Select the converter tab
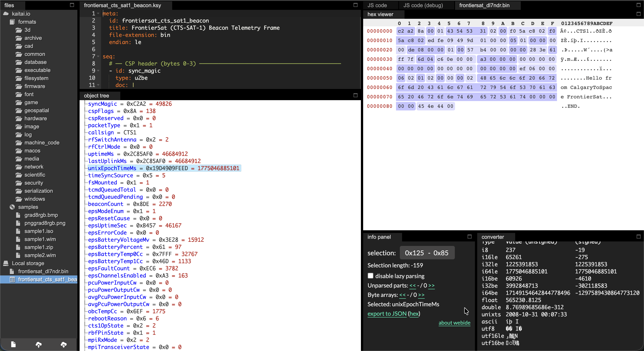The height and width of the screenshot is (351, 644). pos(493,237)
